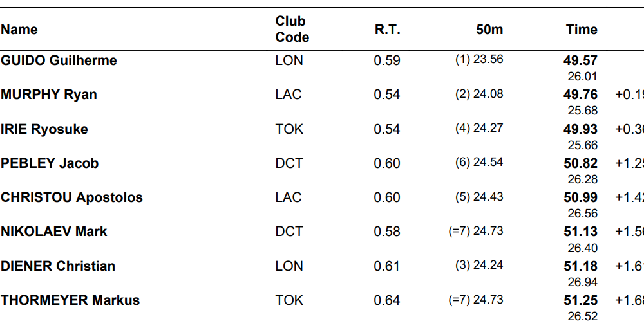Image resolution: width=644 pixels, height=328 pixels.
Task: Click Irie's 50m split (4) 24.27
Action: coord(479,129)
